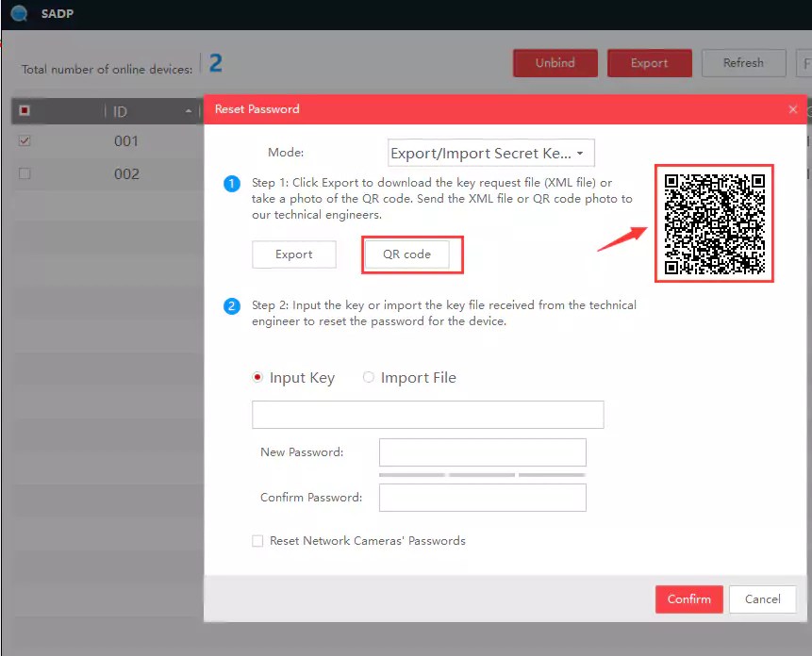This screenshot has width=812, height=656.
Task: Click the QR code button in Step 1
Action: click(411, 254)
